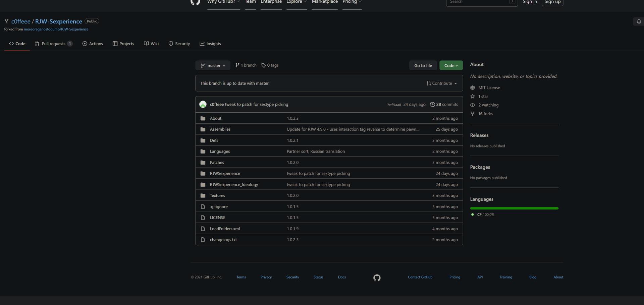Click the commits history clock icon
The image size is (644, 305).
tap(433, 104)
